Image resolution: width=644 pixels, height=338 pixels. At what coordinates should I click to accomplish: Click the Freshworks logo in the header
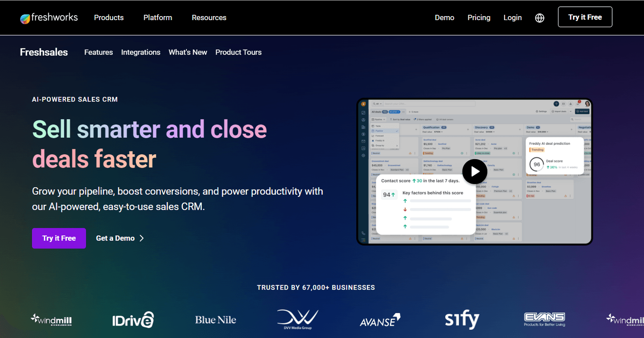click(x=49, y=18)
